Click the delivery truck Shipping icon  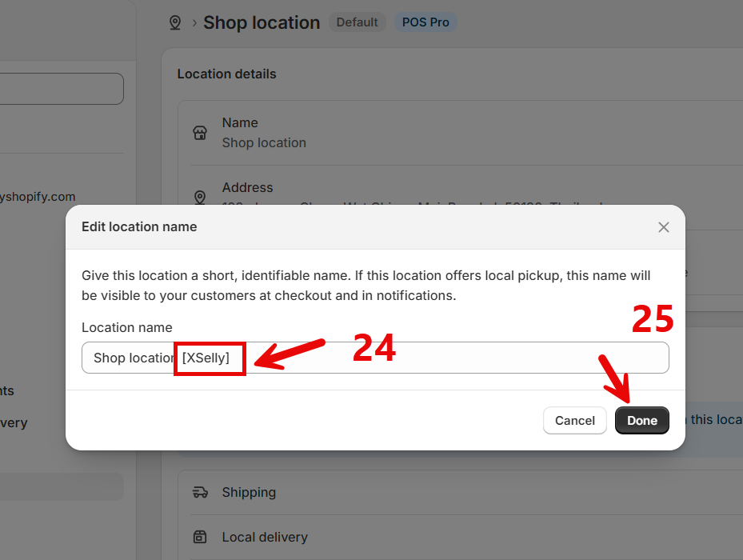tap(200, 492)
